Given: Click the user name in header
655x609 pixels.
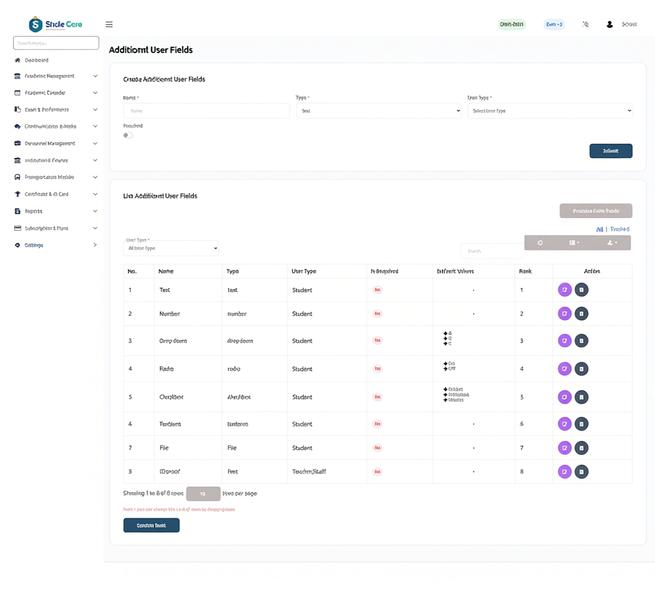Looking at the screenshot, I should 629,24.
